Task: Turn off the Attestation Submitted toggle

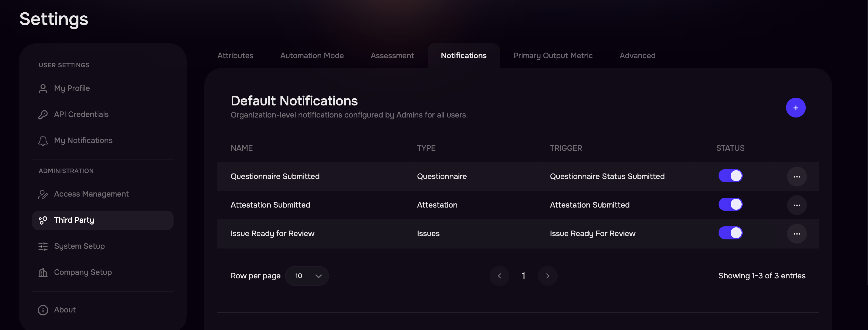Action: (730, 204)
